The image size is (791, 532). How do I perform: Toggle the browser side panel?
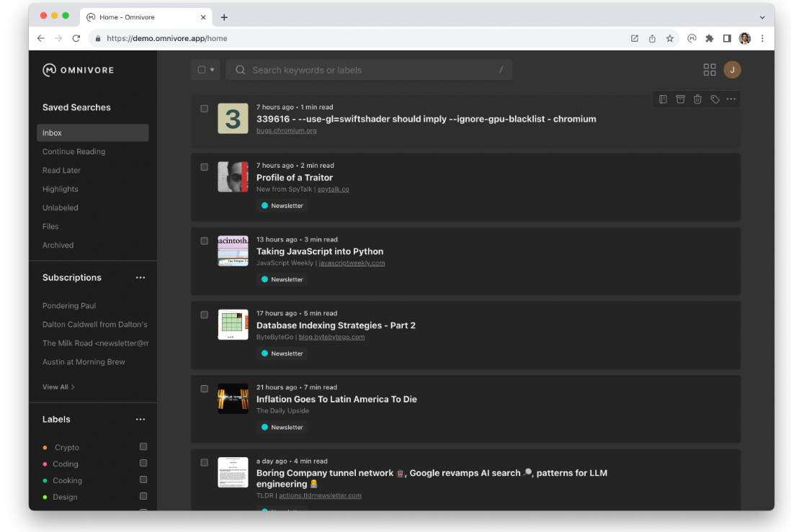tap(727, 38)
